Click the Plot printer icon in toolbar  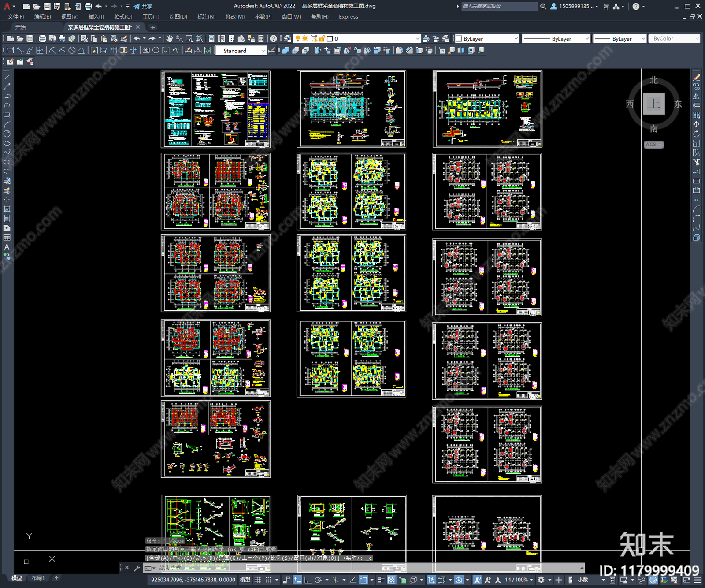point(42,39)
